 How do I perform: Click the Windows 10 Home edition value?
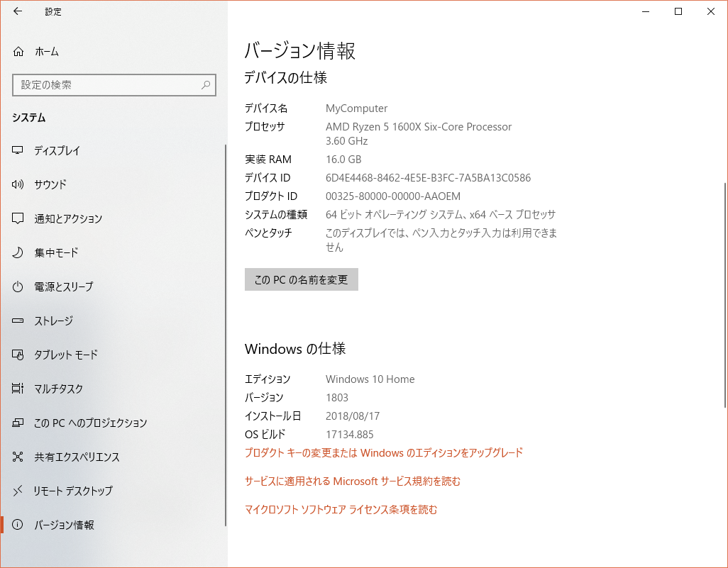tap(370, 379)
